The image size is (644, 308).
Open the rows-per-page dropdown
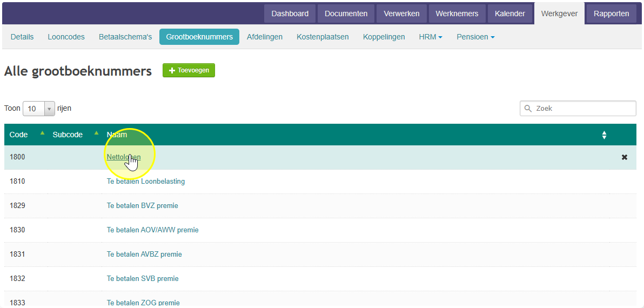click(x=38, y=109)
